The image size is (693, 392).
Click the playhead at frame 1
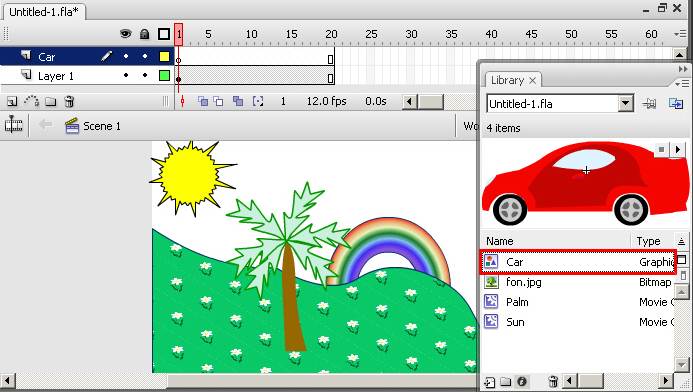pyautogui.click(x=179, y=34)
